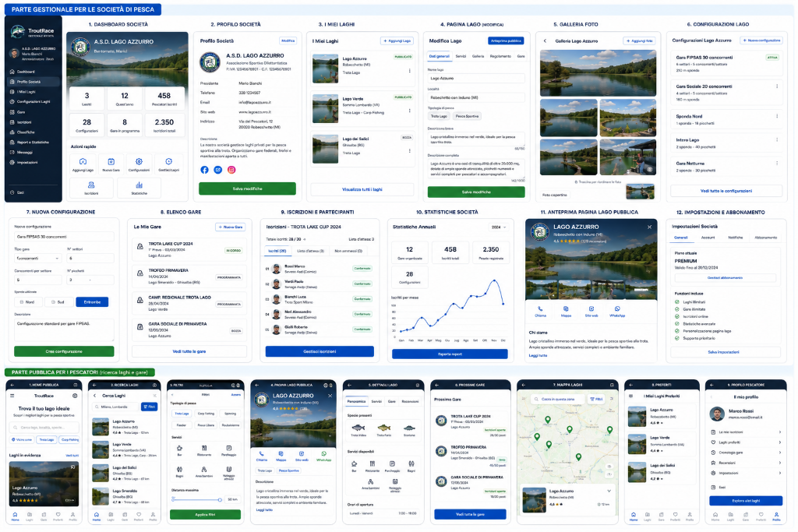798x532 pixels.
Task: Open the large top photo in Galleria Lago Azzurro
Action: [x=598, y=73]
